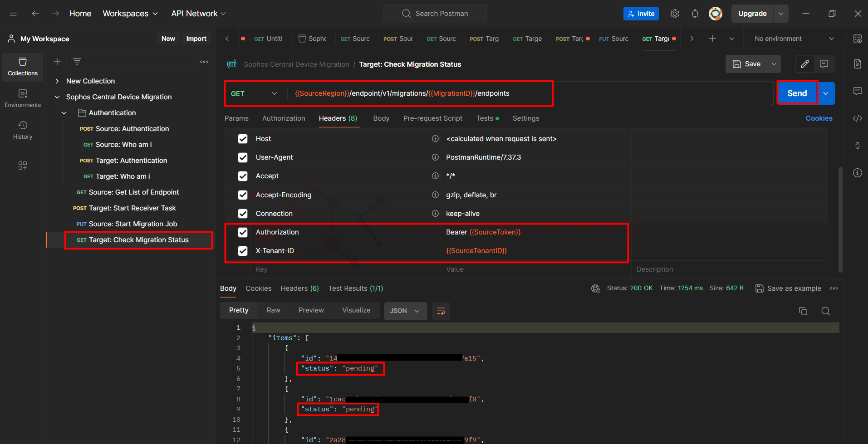This screenshot has height=444, width=868.
Task: Open Environments sidebar panel
Action: tap(23, 98)
